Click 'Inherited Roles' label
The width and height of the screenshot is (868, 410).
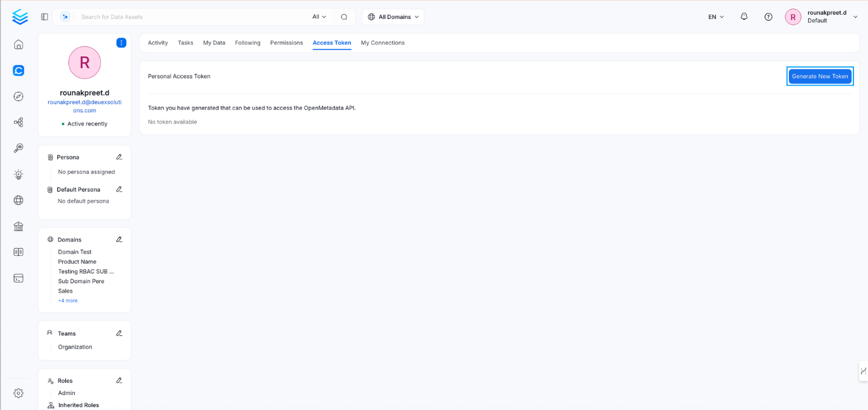pyautogui.click(x=78, y=405)
